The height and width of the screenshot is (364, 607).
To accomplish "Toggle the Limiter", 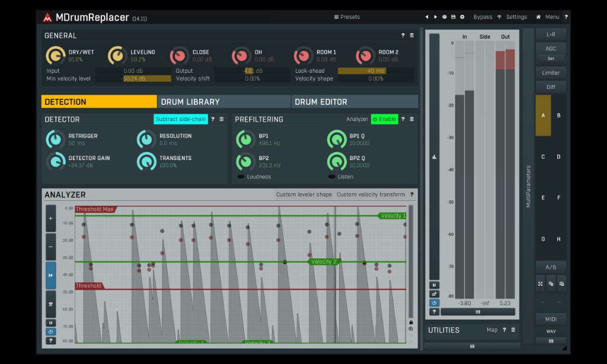I will [551, 73].
